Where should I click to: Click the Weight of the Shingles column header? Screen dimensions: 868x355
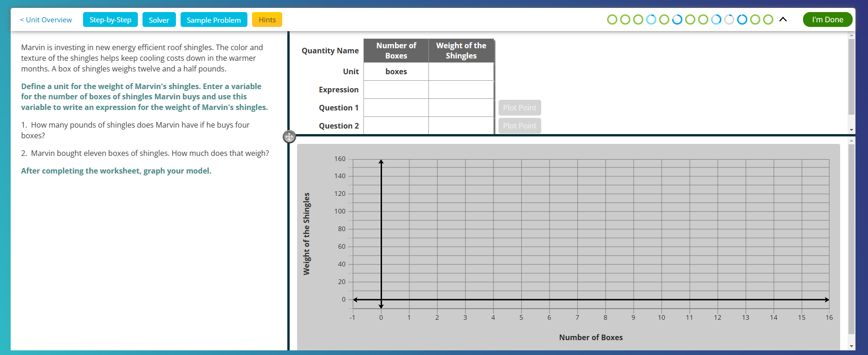(461, 51)
